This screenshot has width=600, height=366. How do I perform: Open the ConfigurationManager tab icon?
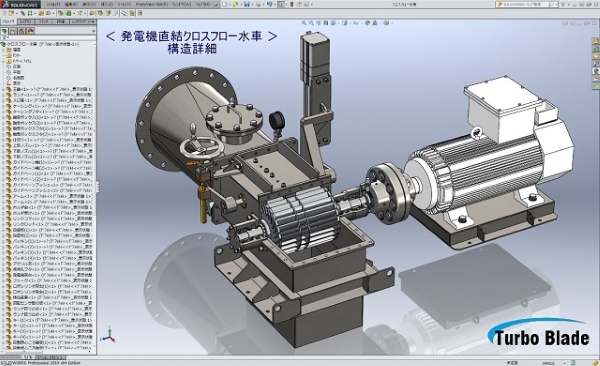[x=22, y=31]
